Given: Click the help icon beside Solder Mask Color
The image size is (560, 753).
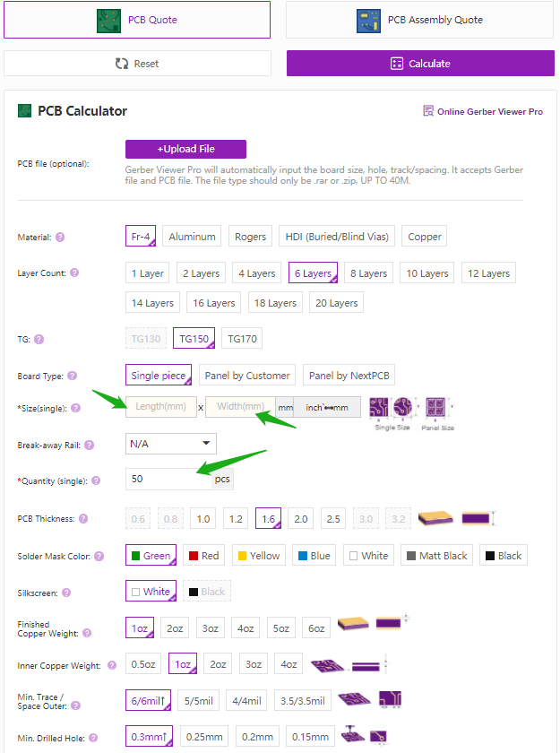Looking at the screenshot, I should point(99,557).
